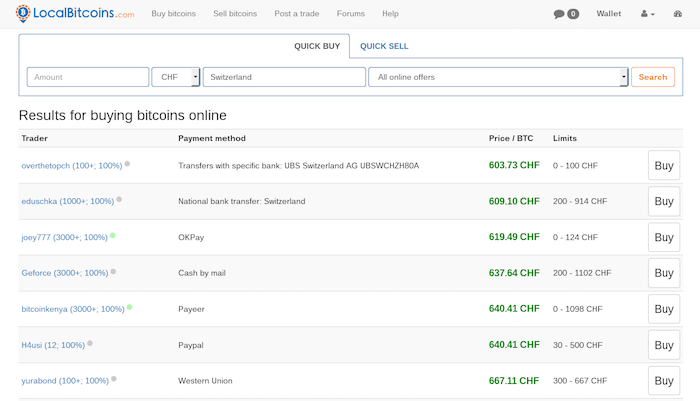The image size is (700, 401).
Task: Click the message count badge showing 0
Action: click(x=573, y=14)
